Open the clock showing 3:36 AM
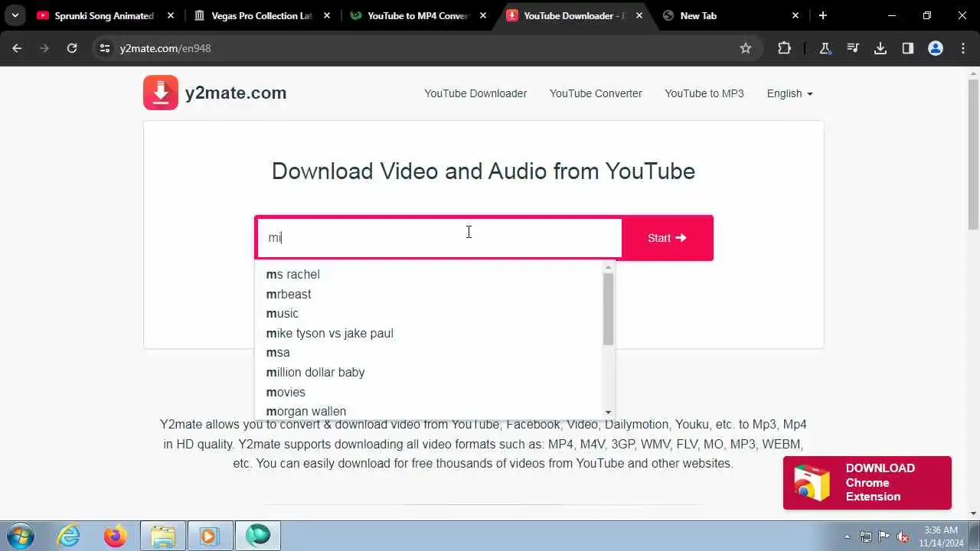The width and height of the screenshot is (980, 551). pos(940,536)
